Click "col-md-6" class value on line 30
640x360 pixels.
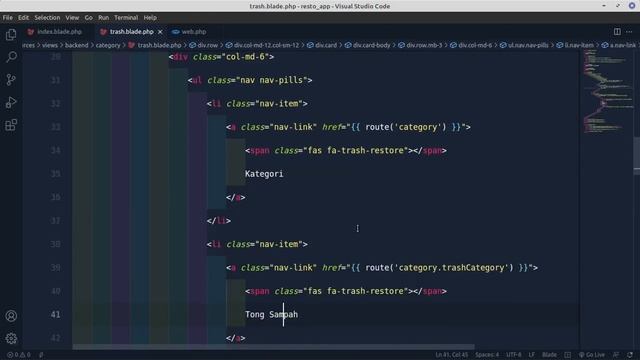coord(245,57)
